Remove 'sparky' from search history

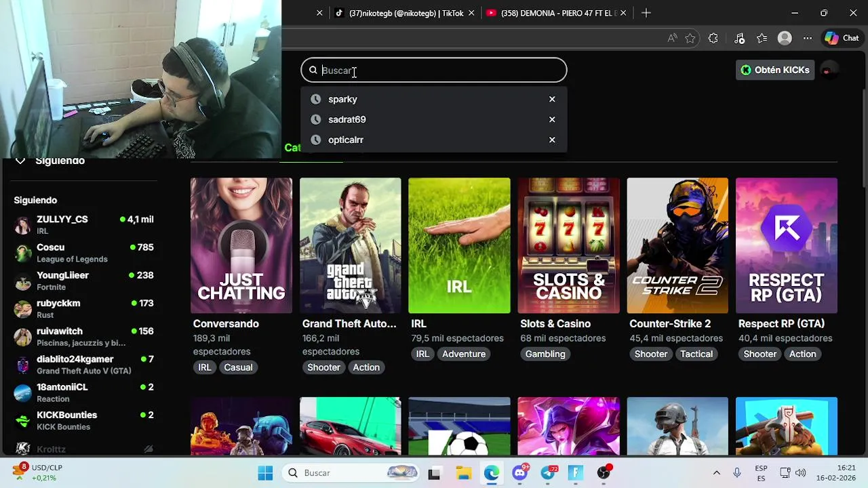tap(552, 99)
